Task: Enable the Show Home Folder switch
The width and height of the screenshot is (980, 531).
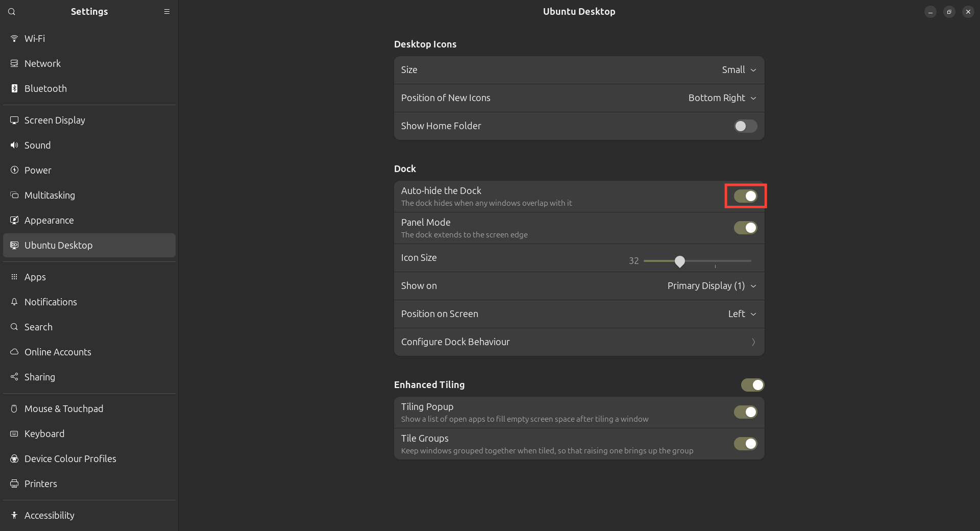Action: [x=745, y=126]
